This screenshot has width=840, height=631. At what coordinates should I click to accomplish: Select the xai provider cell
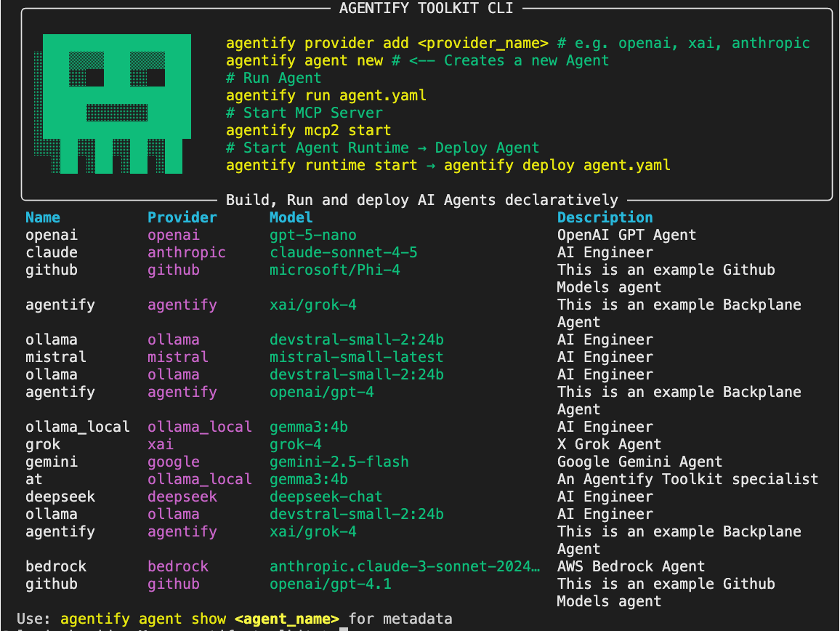tap(161, 444)
